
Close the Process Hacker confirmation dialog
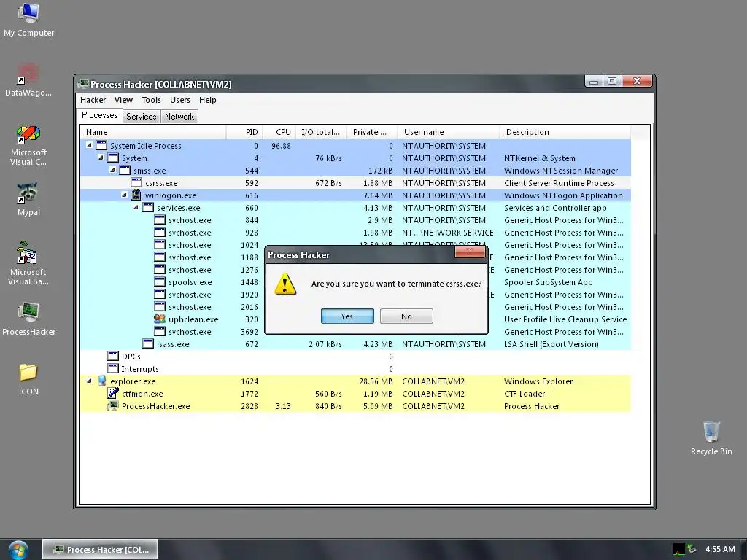pyautogui.click(x=470, y=252)
